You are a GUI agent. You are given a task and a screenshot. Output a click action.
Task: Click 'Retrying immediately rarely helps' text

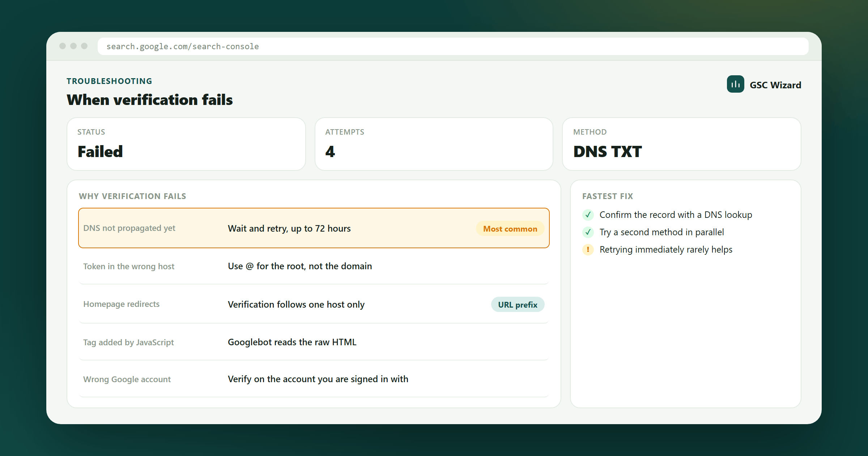pos(666,250)
